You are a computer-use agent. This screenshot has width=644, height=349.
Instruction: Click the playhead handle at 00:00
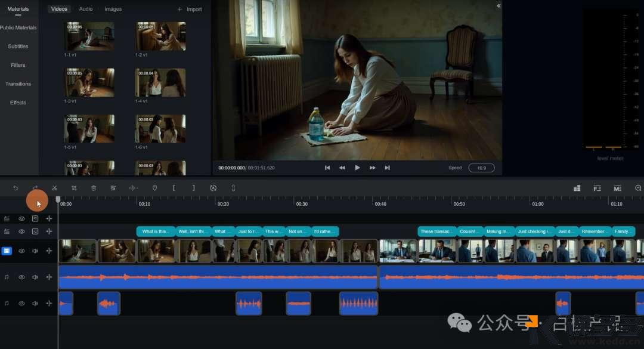(x=58, y=199)
